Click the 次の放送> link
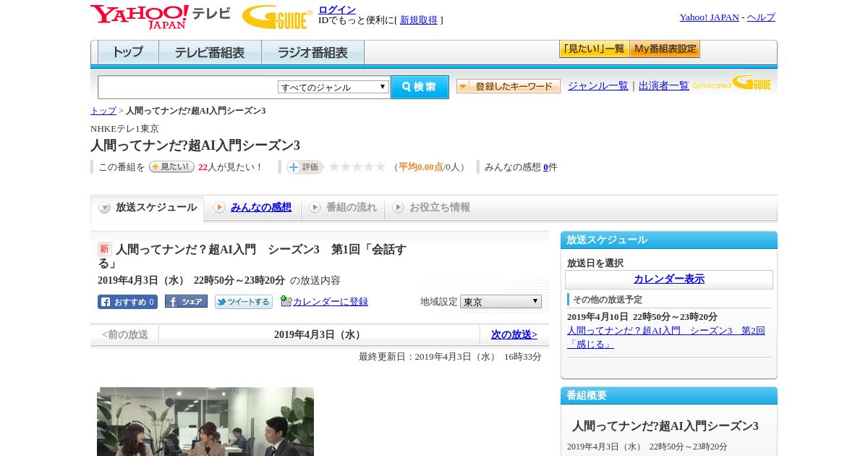The image size is (868, 456). [514, 334]
